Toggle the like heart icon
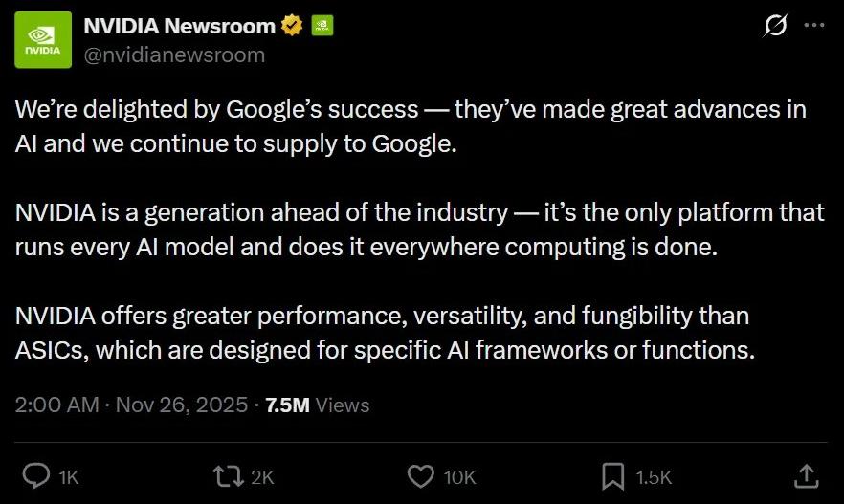This screenshot has width=844, height=504. click(x=421, y=475)
